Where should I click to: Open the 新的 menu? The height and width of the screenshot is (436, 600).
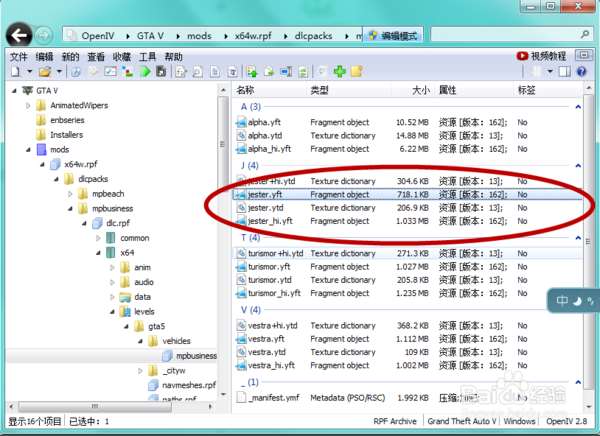70,57
